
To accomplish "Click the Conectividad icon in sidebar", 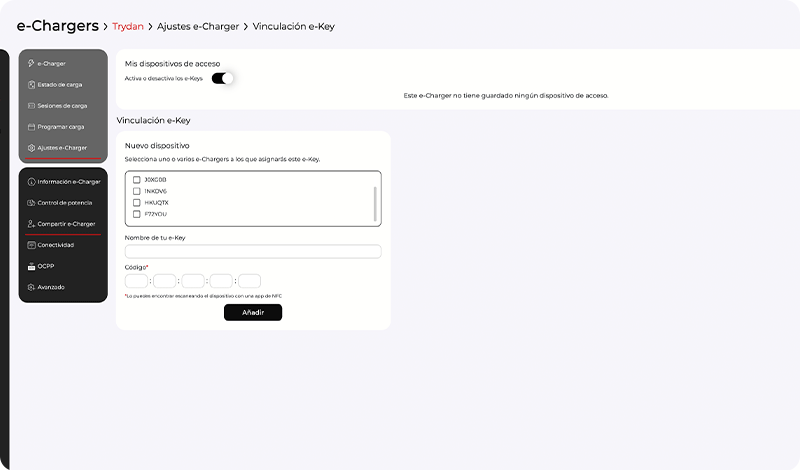I will pos(32,245).
